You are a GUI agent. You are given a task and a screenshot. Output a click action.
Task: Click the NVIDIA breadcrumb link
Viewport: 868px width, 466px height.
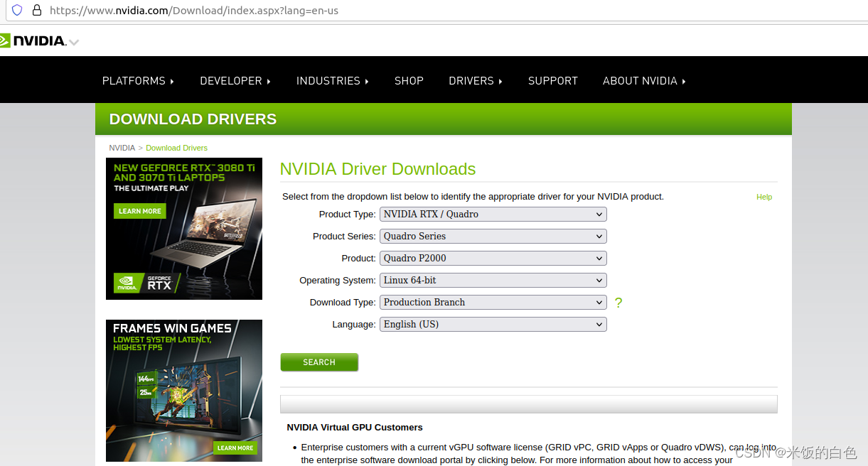tap(122, 148)
